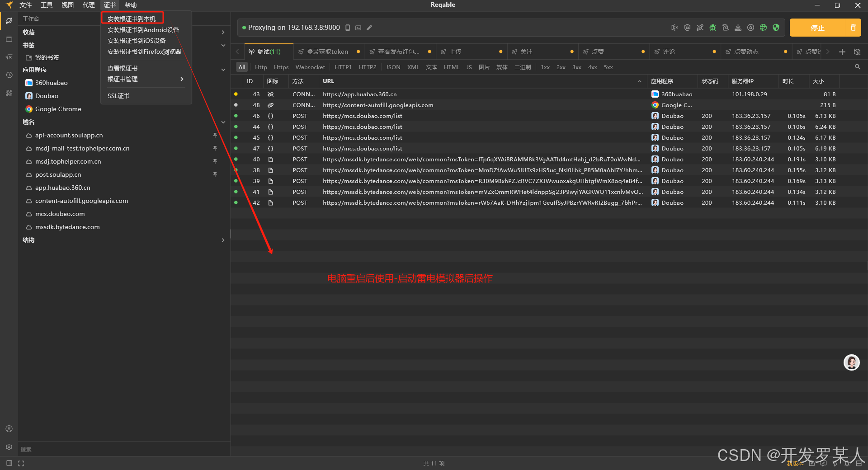Screen dimensions: 868x470
Task: Collapse the 应用程序 section
Action: pyautogui.click(x=223, y=70)
